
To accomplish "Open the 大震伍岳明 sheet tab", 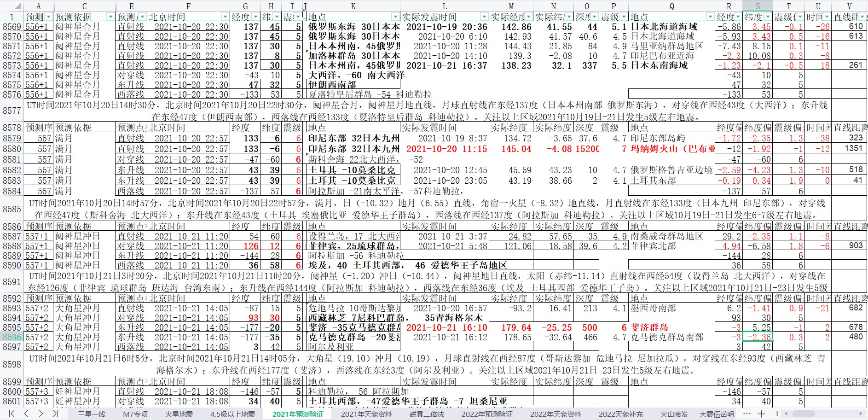I will point(717,414).
